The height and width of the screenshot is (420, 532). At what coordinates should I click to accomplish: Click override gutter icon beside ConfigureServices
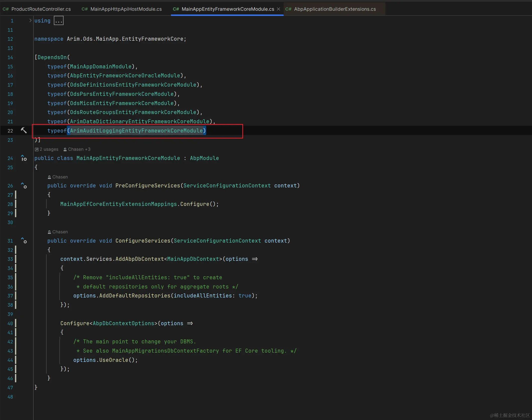24,241
